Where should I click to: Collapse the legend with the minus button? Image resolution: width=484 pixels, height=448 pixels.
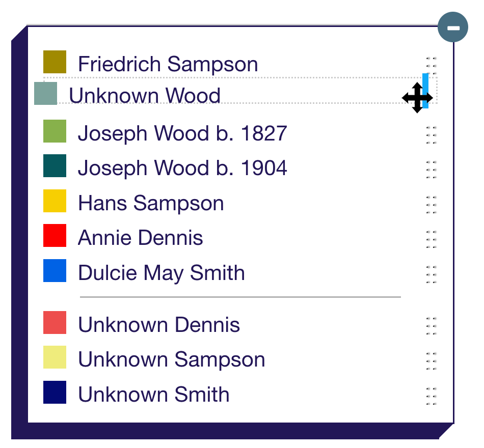click(x=453, y=27)
